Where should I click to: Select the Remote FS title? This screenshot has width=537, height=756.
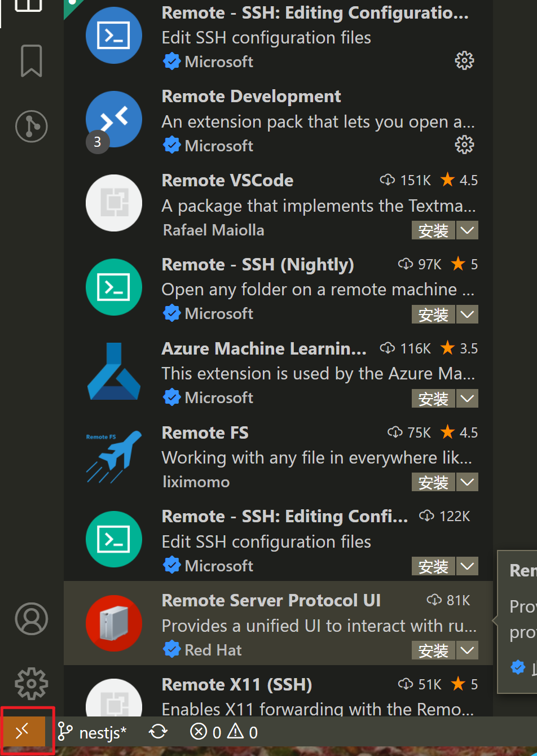(x=205, y=433)
